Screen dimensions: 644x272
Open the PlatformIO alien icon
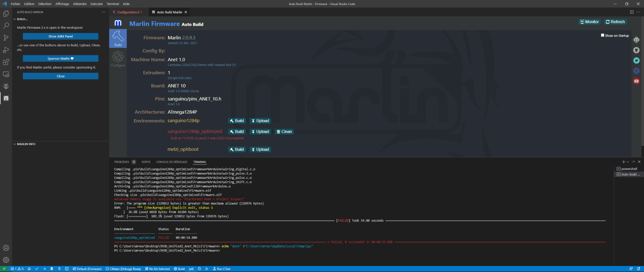(6, 86)
